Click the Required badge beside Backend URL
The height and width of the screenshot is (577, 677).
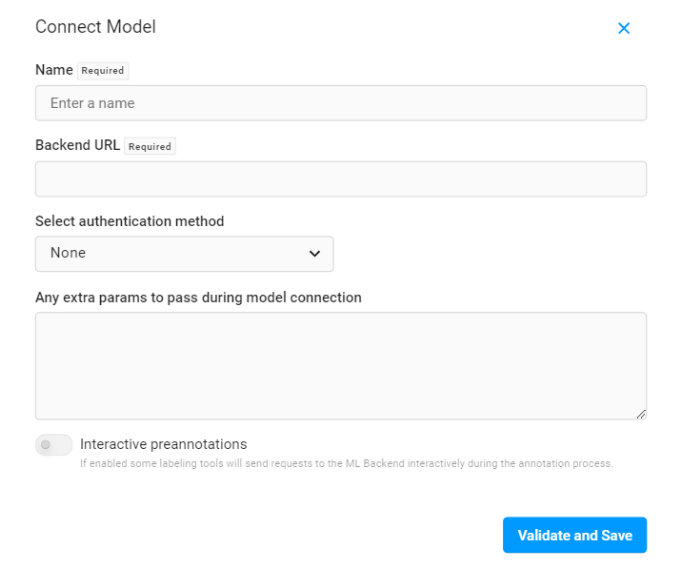pos(150,146)
